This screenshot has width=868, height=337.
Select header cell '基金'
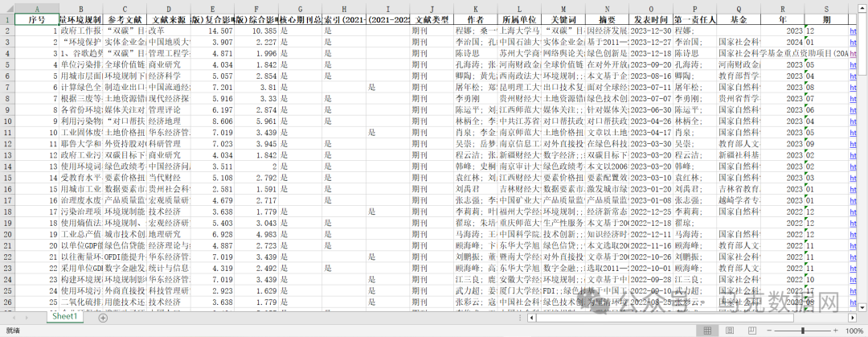tap(738, 19)
